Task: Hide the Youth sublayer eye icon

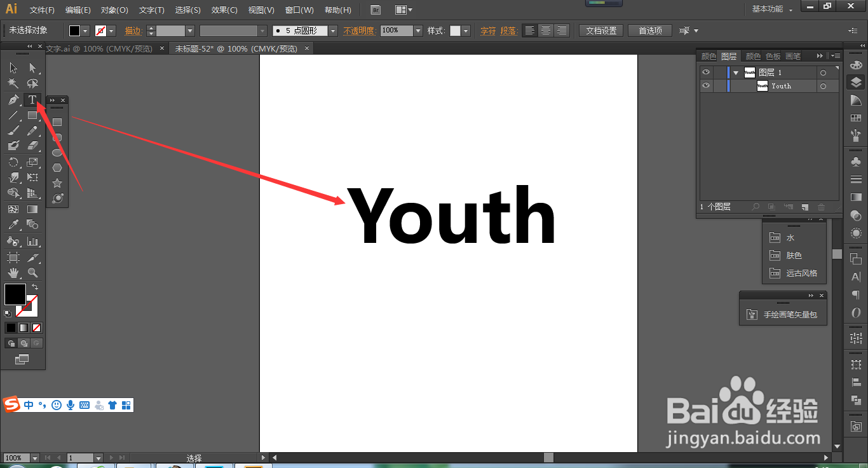Action: pos(706,86)
